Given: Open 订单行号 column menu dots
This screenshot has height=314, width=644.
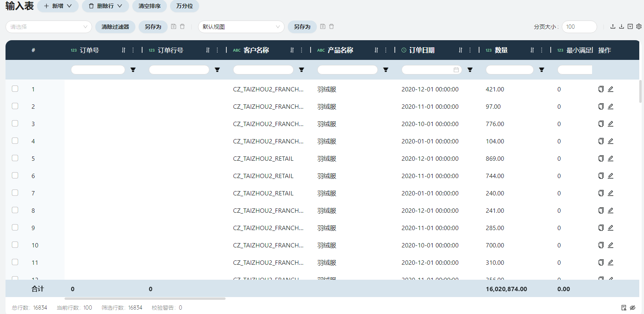Looking at the screenshot, I should pos(217,50).
